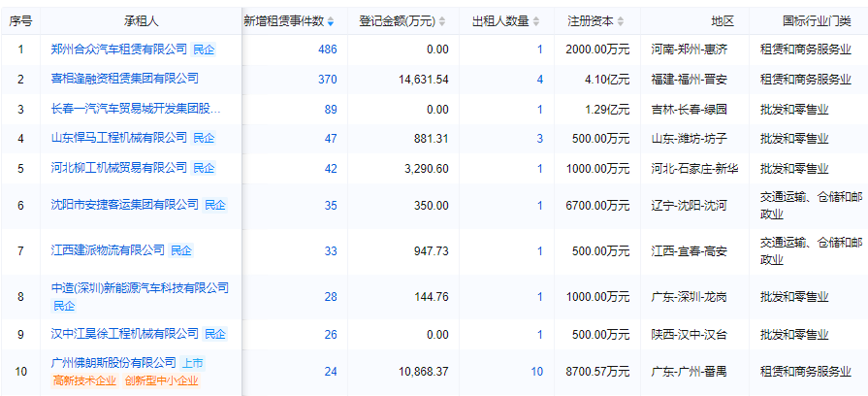
Task: Click the 民企 tag beside 江西建派物流
Action: (181, 250)
